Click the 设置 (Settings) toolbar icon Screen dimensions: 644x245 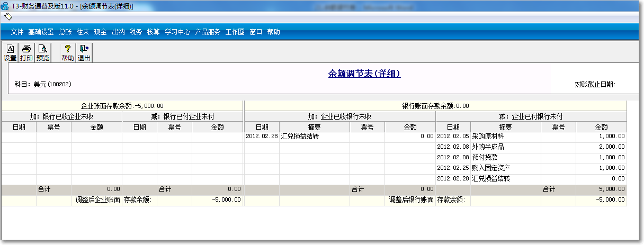10,53
